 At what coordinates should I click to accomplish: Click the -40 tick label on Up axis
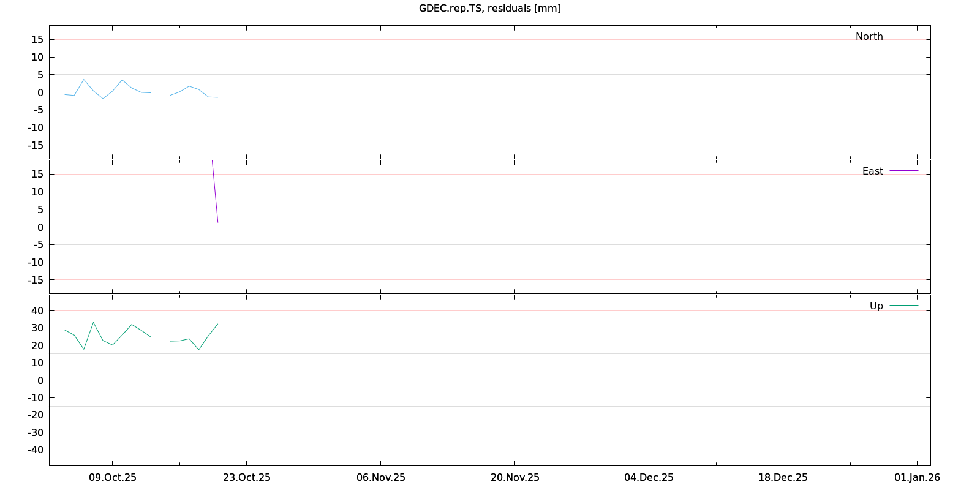click(36, 450)
